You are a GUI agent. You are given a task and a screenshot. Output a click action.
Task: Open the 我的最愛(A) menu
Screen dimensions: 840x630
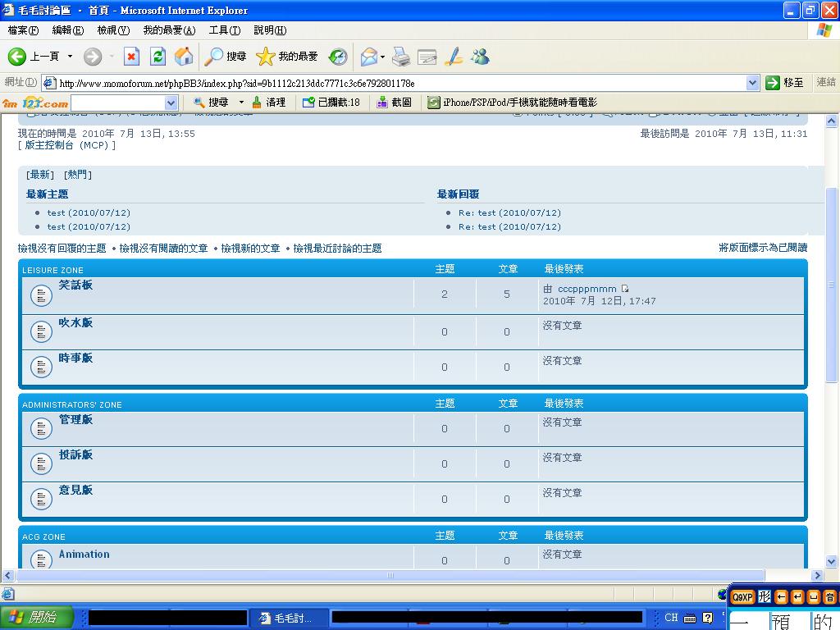pos(169,30)
